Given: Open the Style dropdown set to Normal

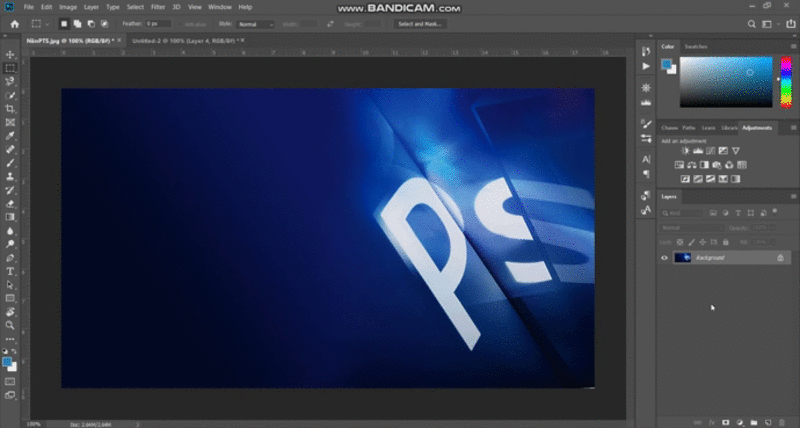Looking at the screenshot, I should pos(255,23).
